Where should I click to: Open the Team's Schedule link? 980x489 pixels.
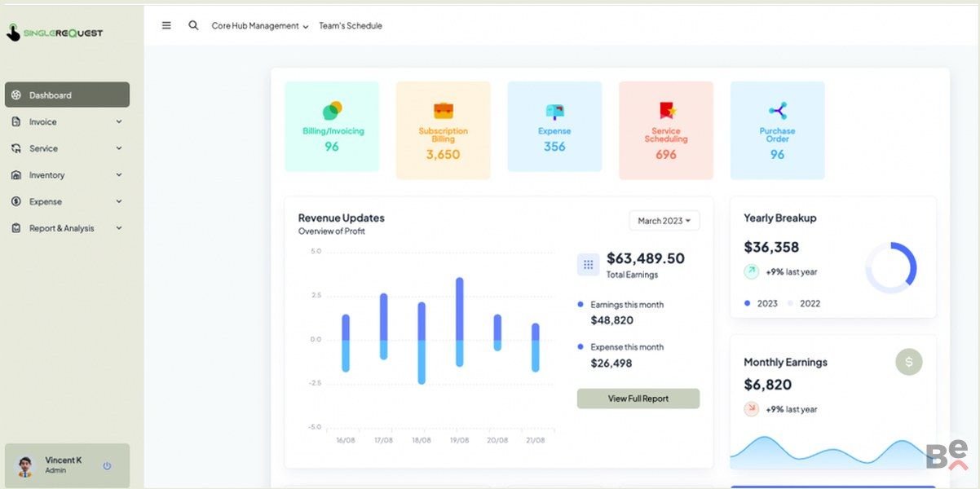(x=350, y=26)
